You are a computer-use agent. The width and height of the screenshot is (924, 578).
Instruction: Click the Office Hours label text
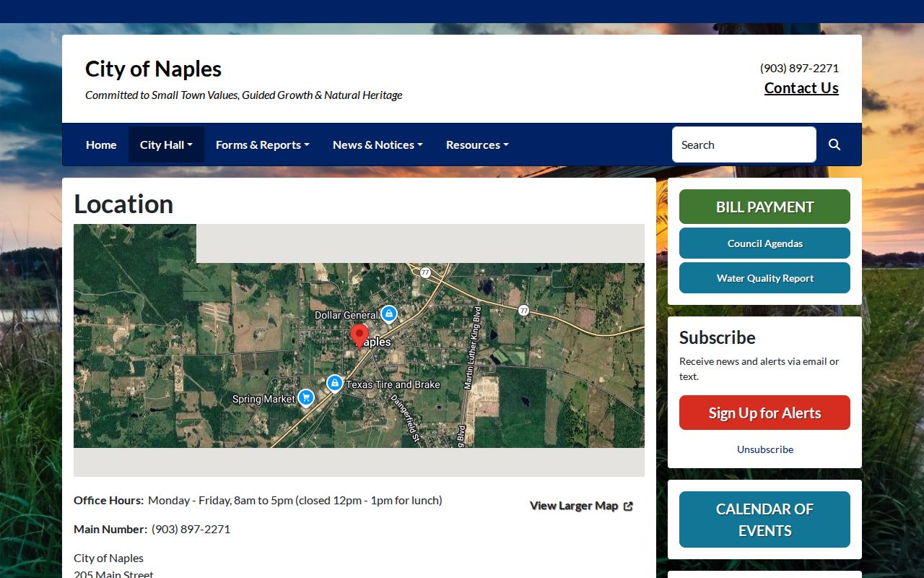click(x=109, y=500)
